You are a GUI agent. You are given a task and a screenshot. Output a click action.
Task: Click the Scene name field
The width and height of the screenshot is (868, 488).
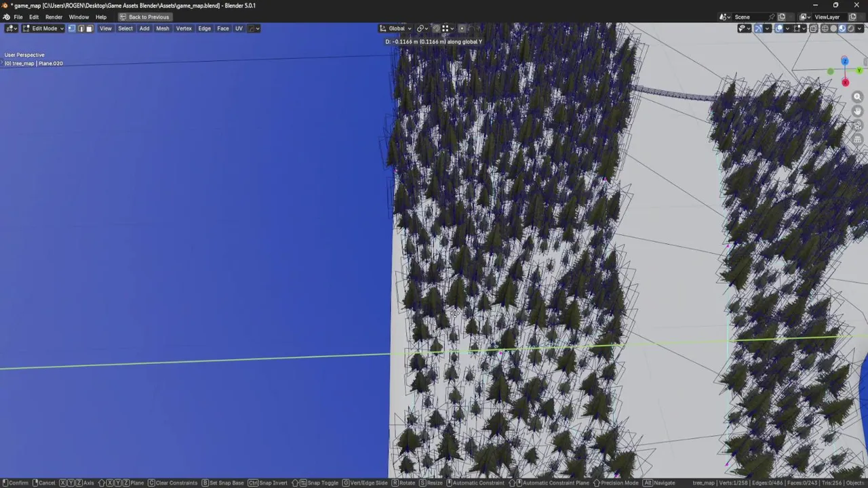pyautogui.click(x=750, y=17)
